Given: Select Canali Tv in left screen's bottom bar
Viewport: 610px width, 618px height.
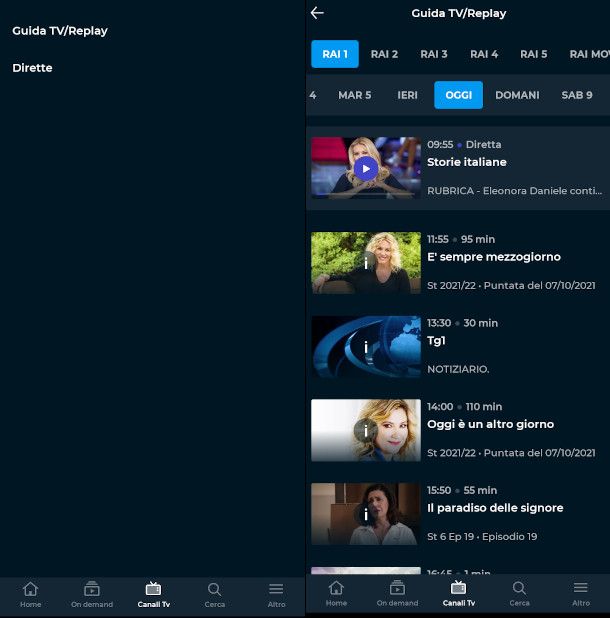Looking at the screenshot, I should (153, 595).
